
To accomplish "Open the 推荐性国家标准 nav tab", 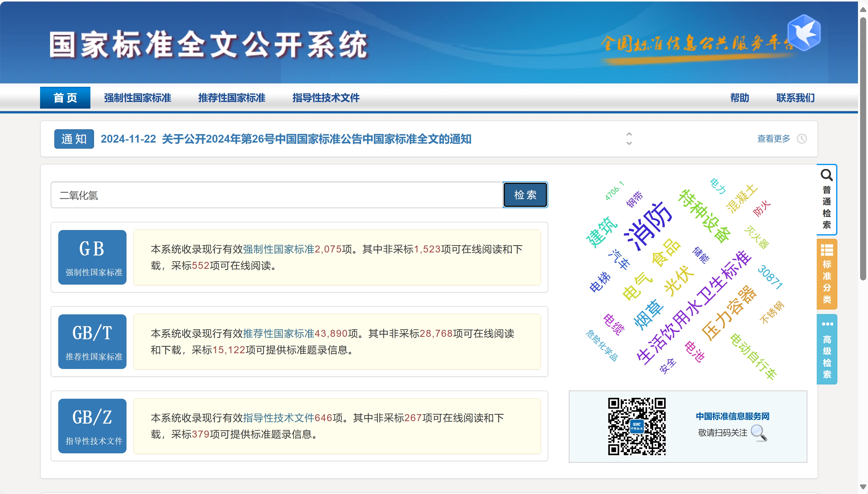I will pyautogui.click(x=232, y=98).
